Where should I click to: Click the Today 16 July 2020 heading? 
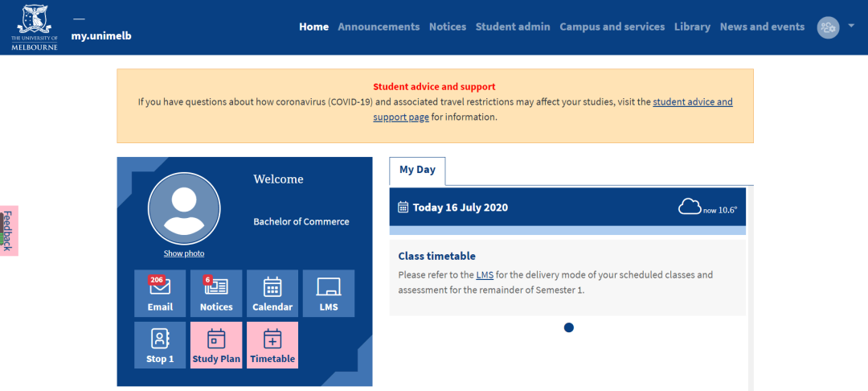tap(461, 208)
